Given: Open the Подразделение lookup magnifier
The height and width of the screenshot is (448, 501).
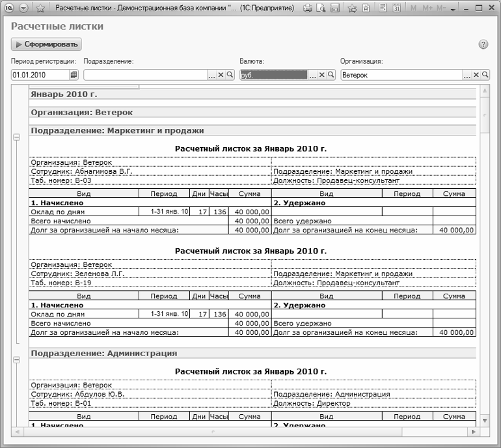Looking at the screenshot, I should tap(230, 75).
